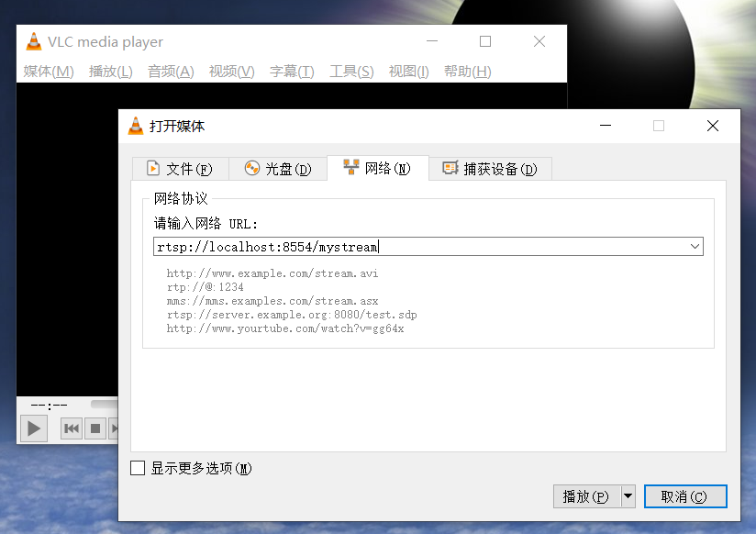Image resolution: width=756 pixels, height=534 pixels.
Task: Open the 工具(S) menu
Action: click(351, 72)
